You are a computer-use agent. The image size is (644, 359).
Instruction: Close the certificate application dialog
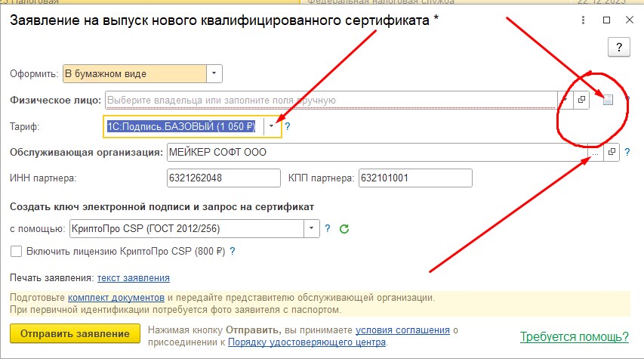(x=629, y=20)
